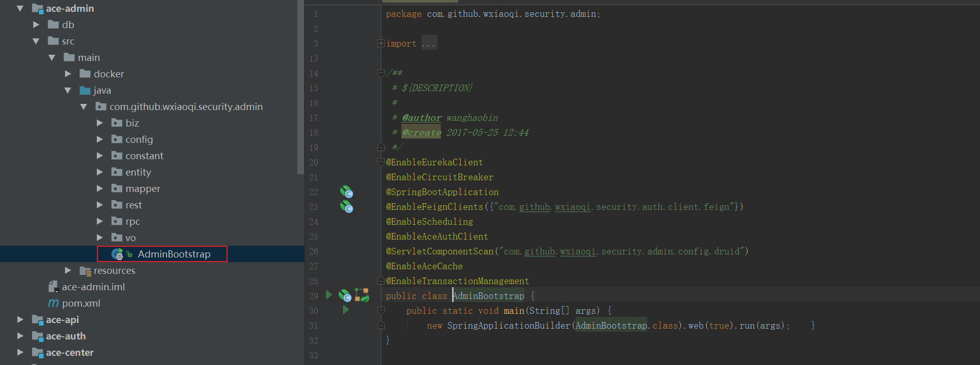Collapse the java source folder
The width and height of the screenshot is (980, 365).
pos(68,90)
